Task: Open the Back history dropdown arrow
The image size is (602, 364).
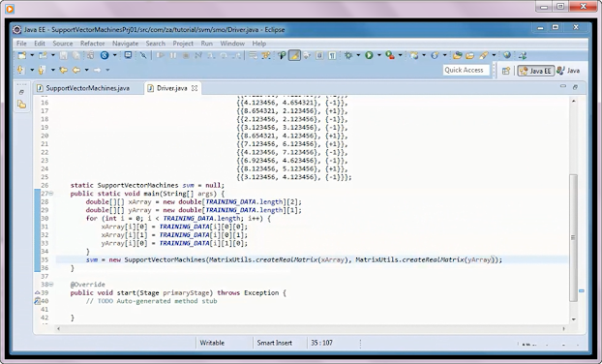Action: tap(87, 70)
